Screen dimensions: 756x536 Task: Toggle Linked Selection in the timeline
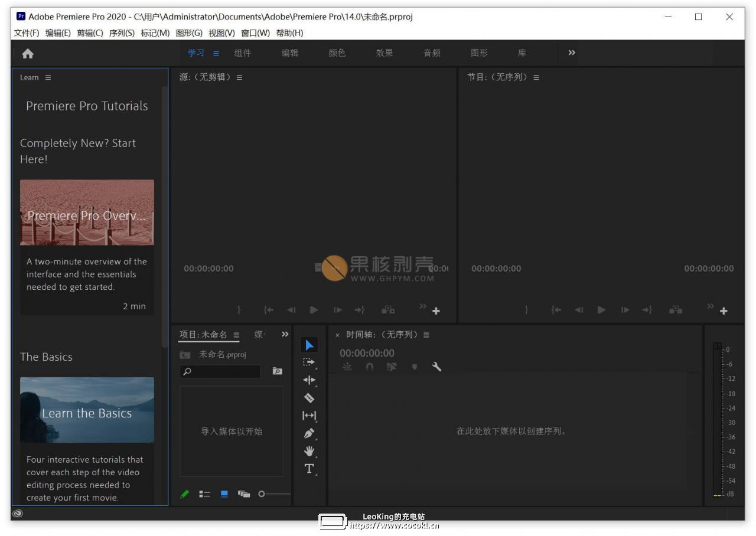[392, 367]
